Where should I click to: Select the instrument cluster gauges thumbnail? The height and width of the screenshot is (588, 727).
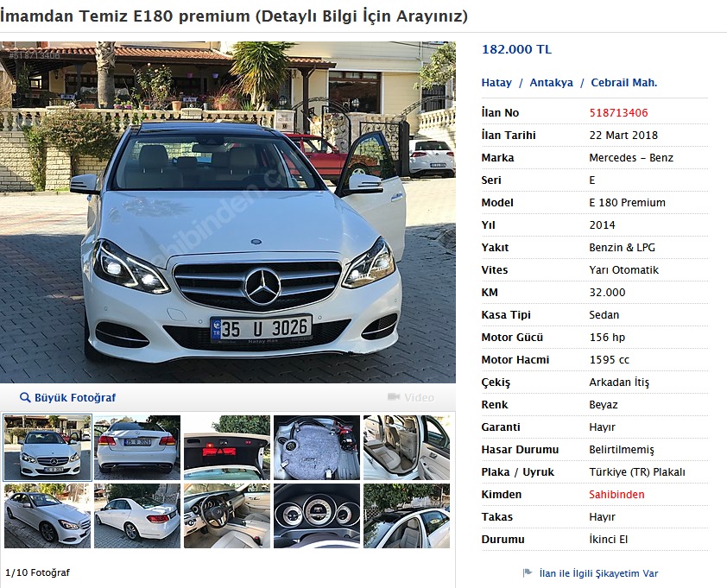[317, 516]
